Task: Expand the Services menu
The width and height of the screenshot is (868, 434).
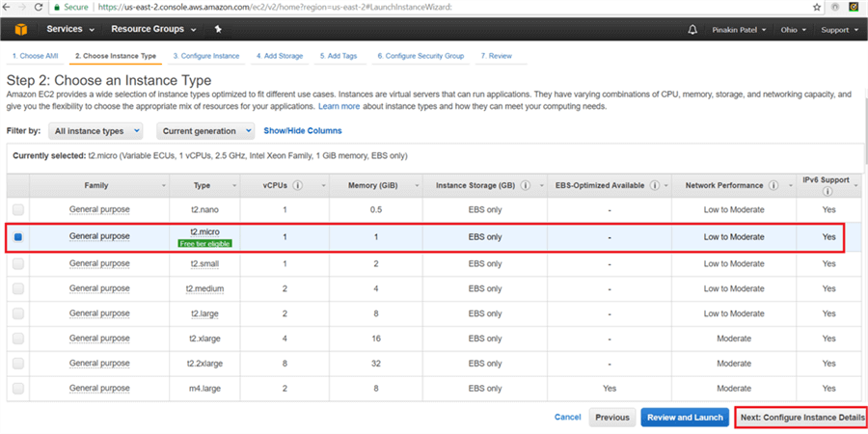Action: [x=70, y=29]
